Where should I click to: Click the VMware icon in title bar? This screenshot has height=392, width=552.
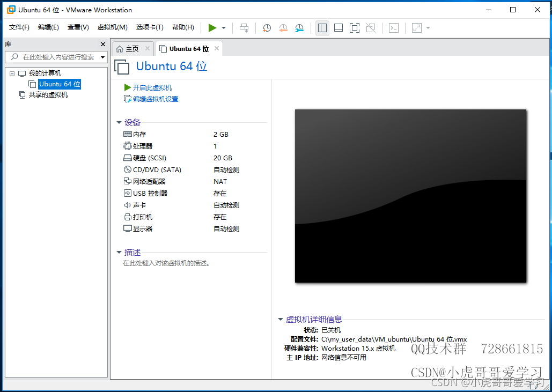click(x=11, y=10)
